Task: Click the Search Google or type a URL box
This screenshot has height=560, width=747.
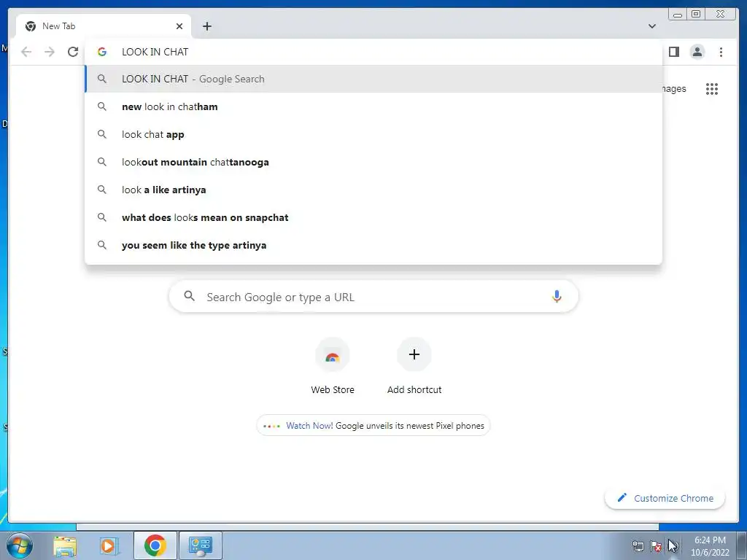Action: pyautogui.click(x=373, y=297)
